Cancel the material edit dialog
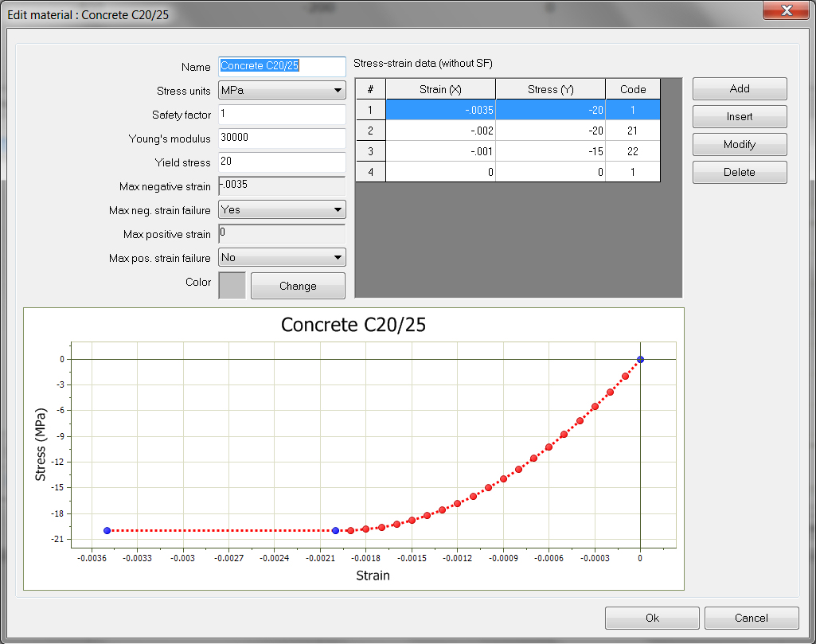Viewport: 816px width, 644px height. pos(751,618)
